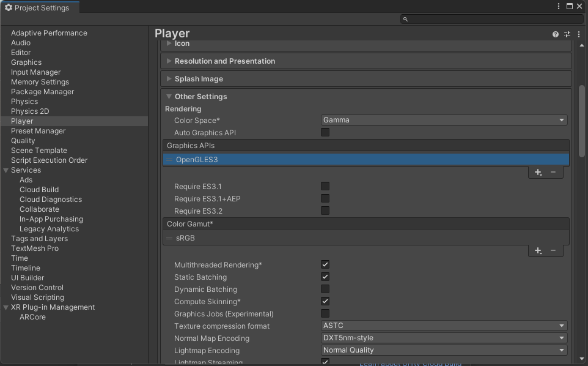Viewport: 588px width, 366px height.
Task: Open Graphics settings category
Action: (x=26, y=62)
